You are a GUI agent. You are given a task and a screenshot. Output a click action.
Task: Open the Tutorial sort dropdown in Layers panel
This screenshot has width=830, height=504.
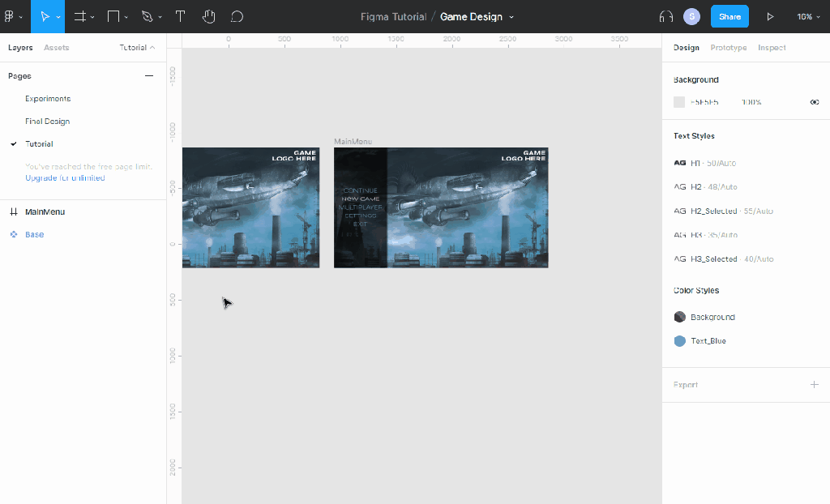click(136, 47)
